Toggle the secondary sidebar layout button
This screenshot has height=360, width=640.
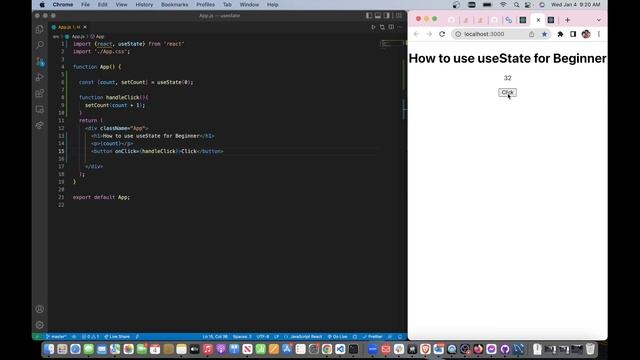coord(387,16)
